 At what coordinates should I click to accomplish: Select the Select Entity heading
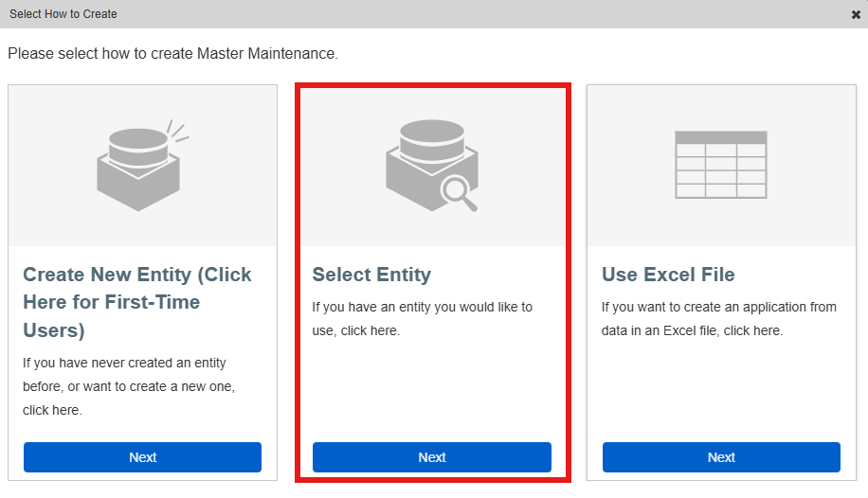371,275
